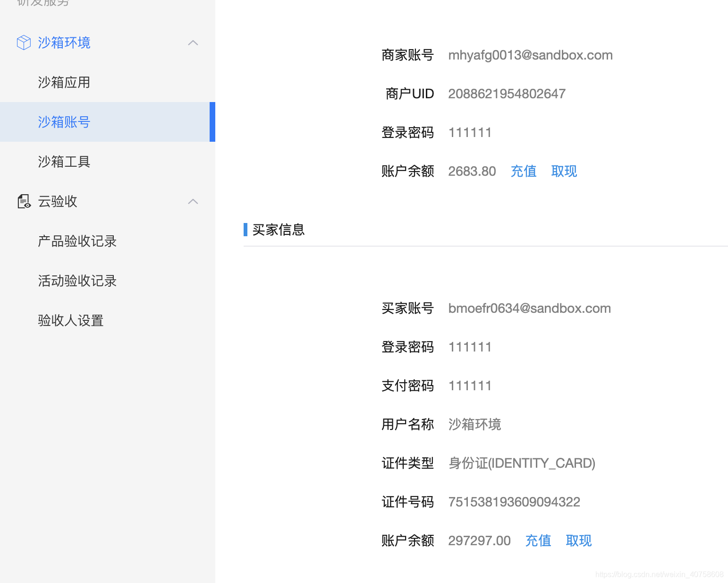Click the sandbox environment cube icon
Screen dimensions: 728x583
[x=24, y=43]
